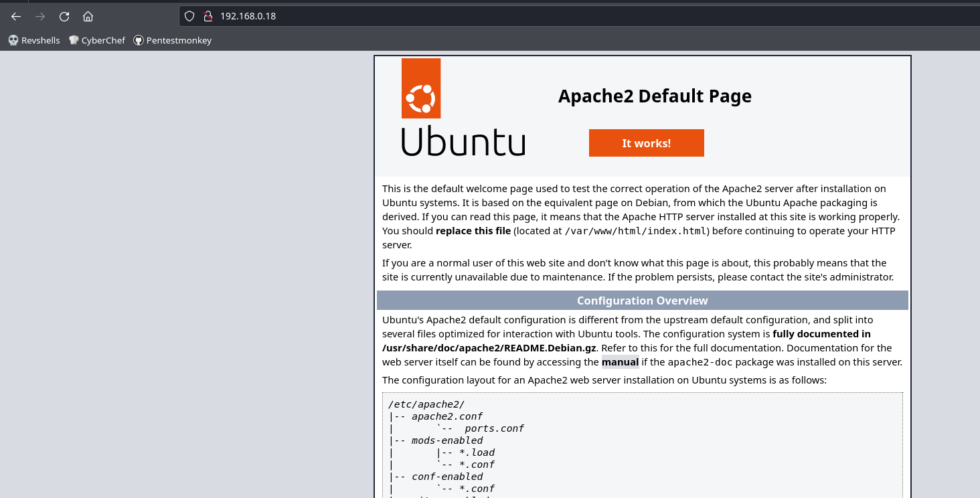
Task: Open the Revshells bookmark
Action: [x=34, y=40]
